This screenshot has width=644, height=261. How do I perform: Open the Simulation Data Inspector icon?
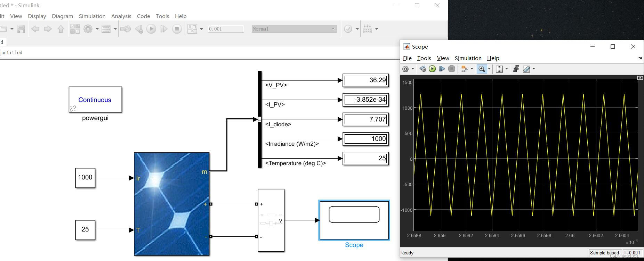tap(192, 29)
